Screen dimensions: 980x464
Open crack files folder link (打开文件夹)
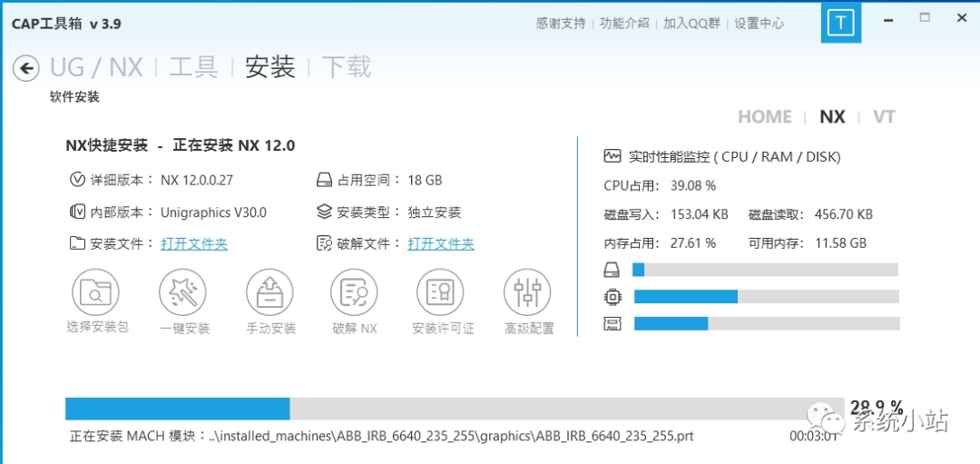441,244
